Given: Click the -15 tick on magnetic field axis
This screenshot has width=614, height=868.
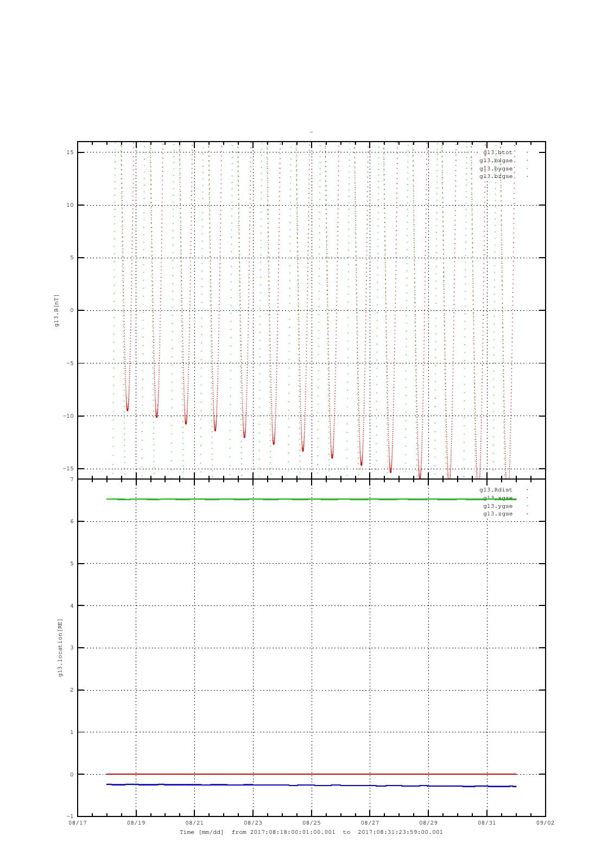Looking at the screenshot, I should (x=68, y=469).
